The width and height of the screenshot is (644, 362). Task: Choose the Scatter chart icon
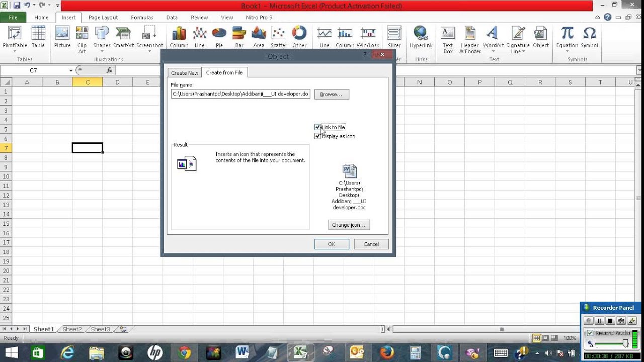point(279,37)
